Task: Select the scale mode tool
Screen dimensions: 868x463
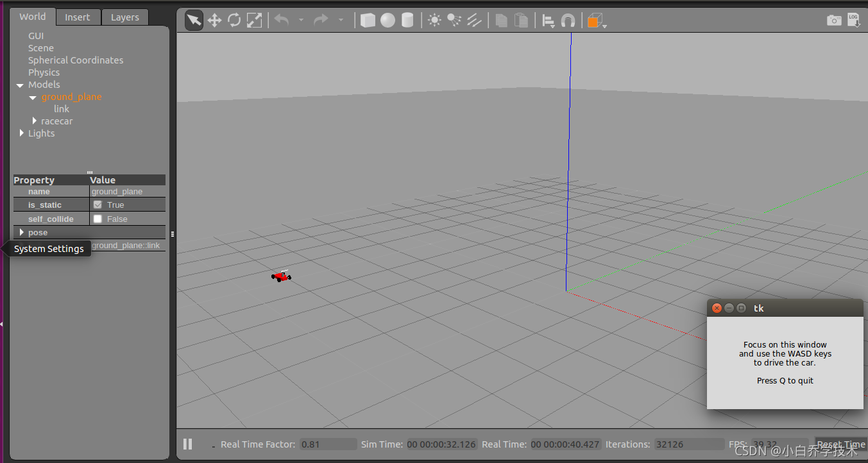Action: point(255,21)
